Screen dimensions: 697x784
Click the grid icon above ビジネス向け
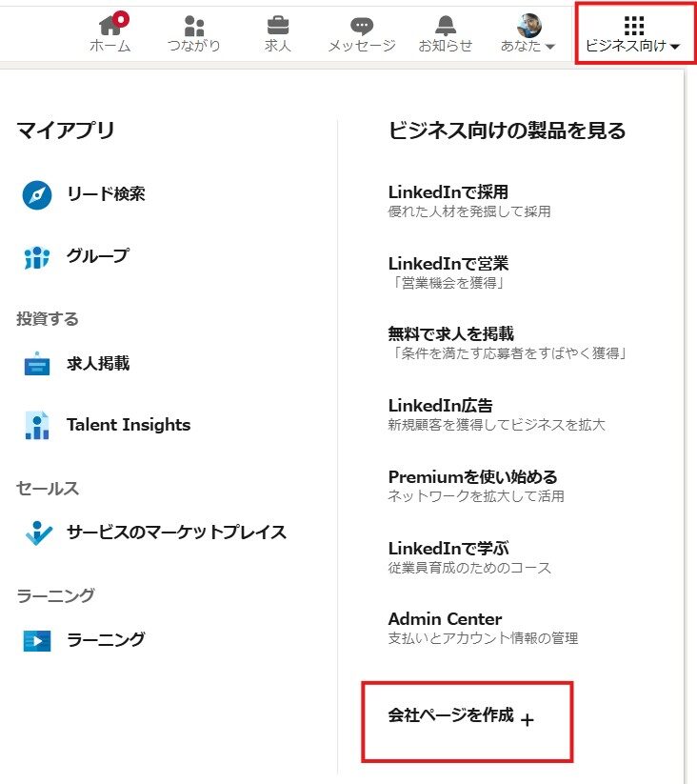[x=634, y=26]
